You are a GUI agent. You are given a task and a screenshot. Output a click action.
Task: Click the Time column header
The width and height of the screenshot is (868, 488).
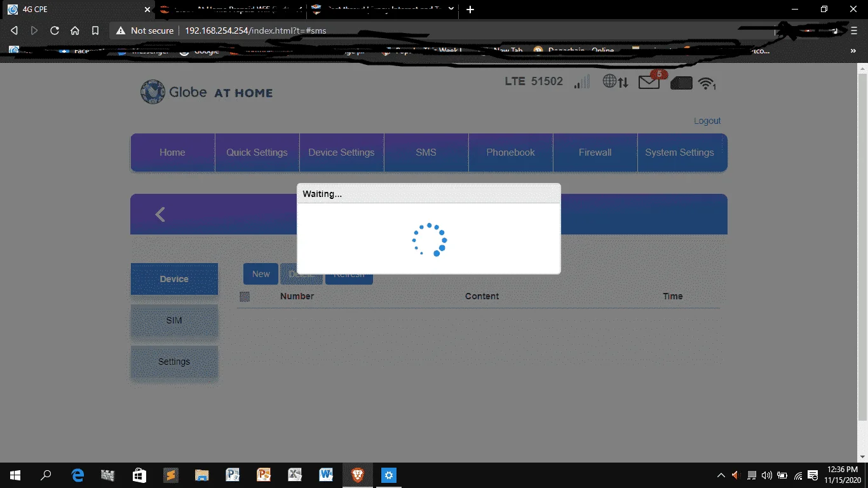(x=672, y=296)
